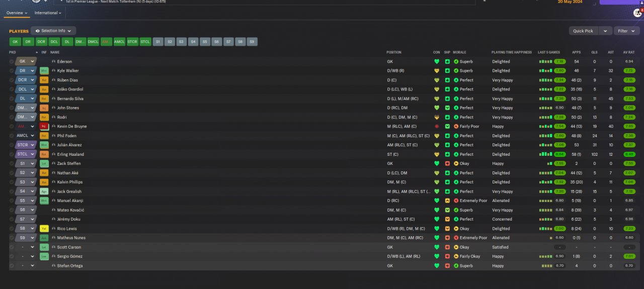Screen dimensions: 644x289
Task: Toggle the selection circle for Kyle Walker
Action: tap(12, 71)
